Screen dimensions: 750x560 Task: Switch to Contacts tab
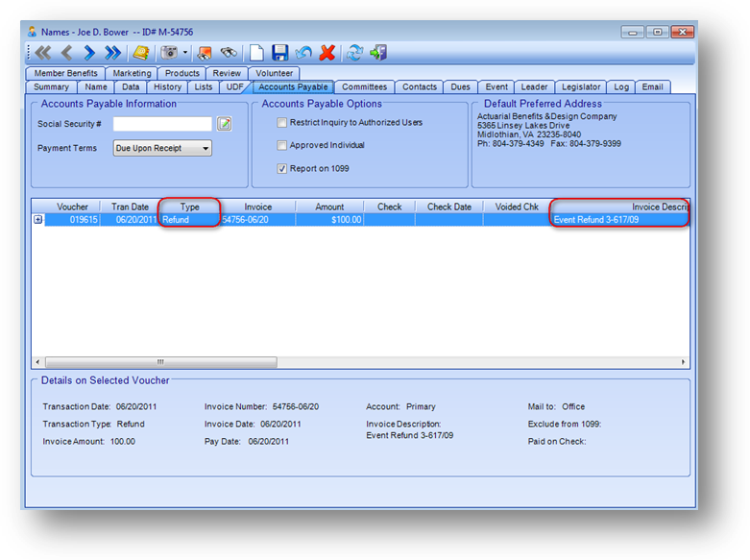tap(420, 87)
